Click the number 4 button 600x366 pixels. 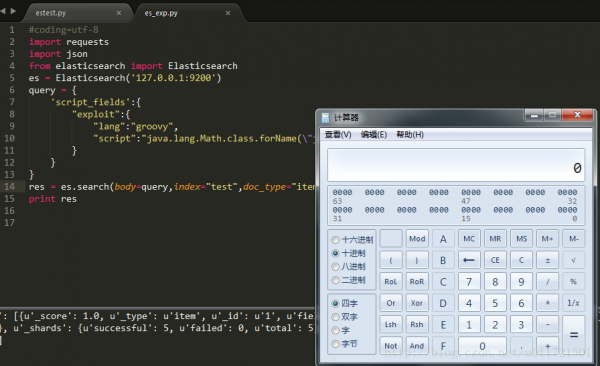[x=469, y=303]
